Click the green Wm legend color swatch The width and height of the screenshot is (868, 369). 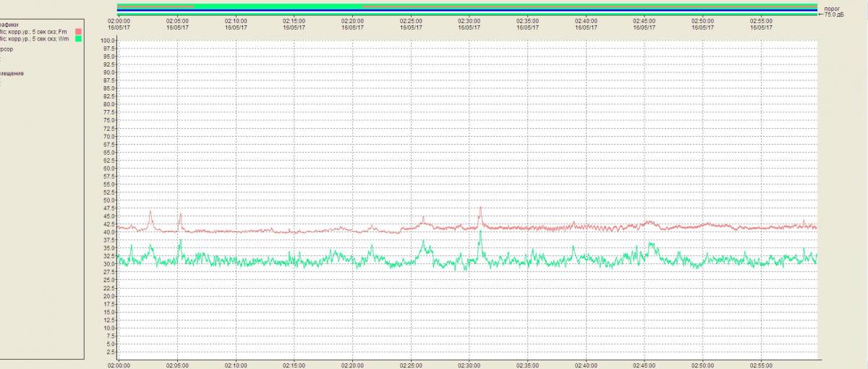(78, 39)
